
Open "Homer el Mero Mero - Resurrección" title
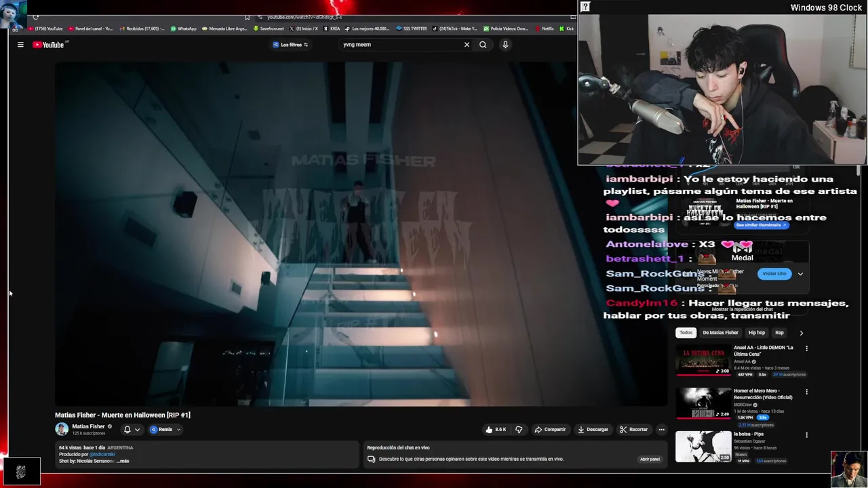(764, 394)
